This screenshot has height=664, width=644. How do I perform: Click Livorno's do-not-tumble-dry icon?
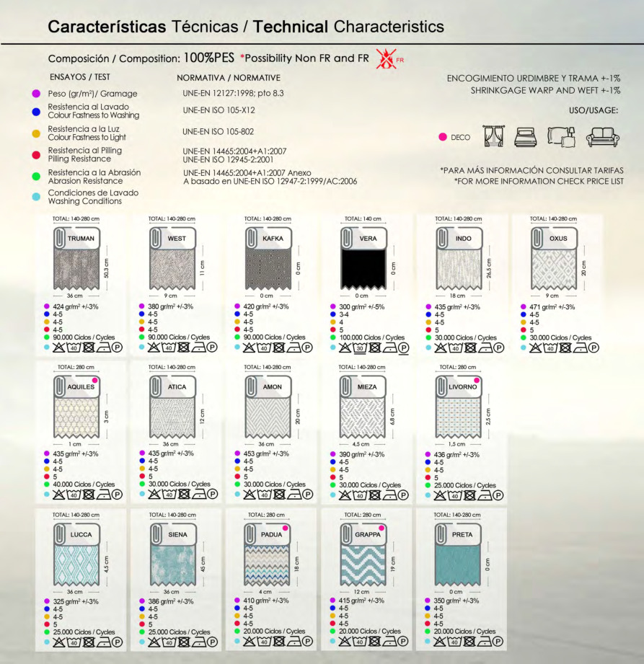click(469, 495)
